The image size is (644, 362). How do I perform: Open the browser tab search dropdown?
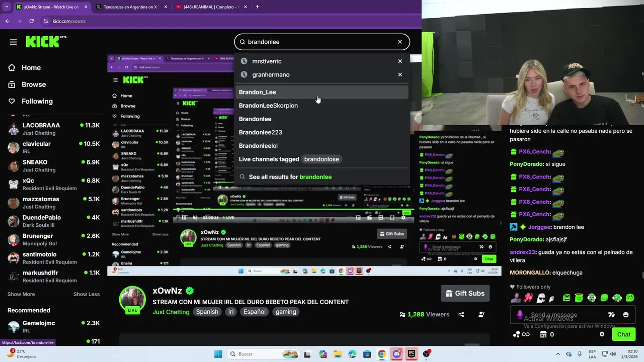point(7,7)
